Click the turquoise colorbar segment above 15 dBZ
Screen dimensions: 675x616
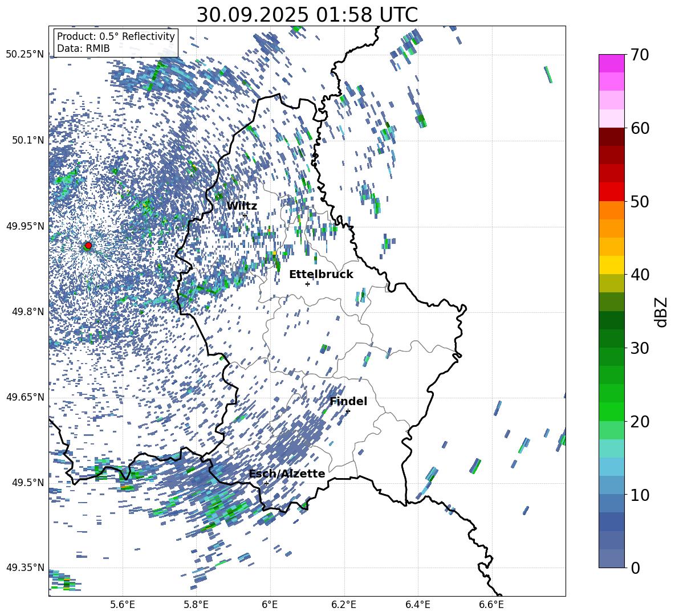tap(611, 448)
